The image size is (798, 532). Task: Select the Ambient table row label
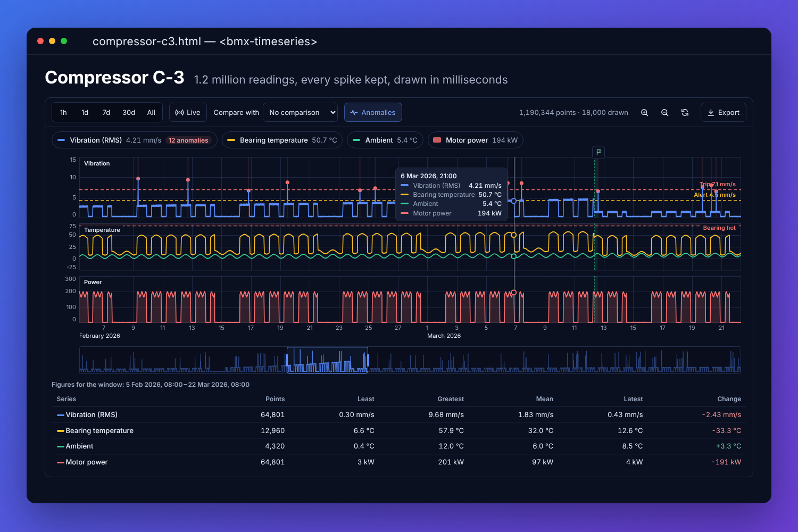(79, 446)
